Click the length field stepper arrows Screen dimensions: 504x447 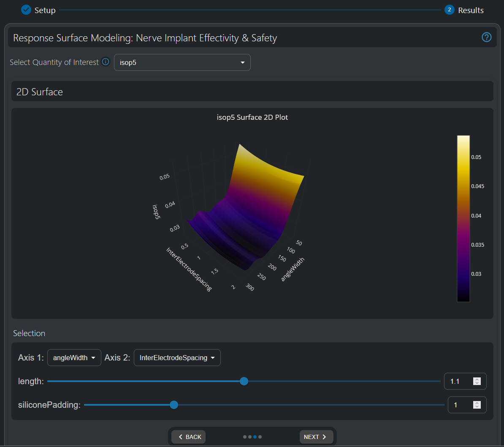point(477,381)
